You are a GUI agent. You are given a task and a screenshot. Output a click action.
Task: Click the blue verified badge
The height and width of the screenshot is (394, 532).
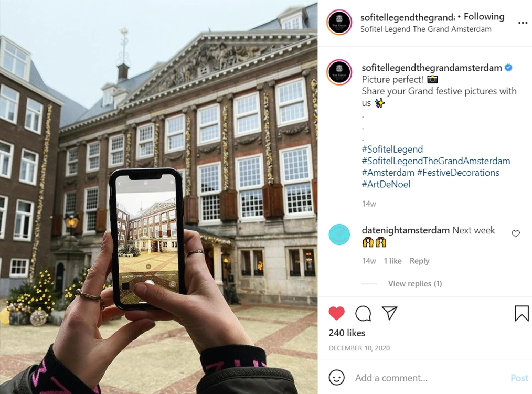[x=508, y=68]
